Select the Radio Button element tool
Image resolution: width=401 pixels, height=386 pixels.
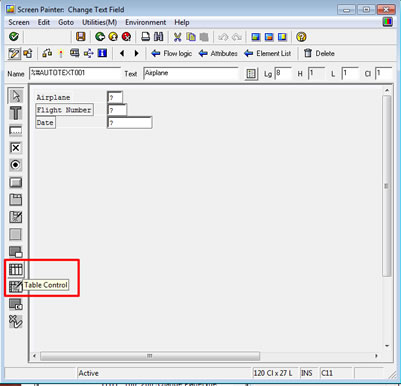pyautogui.click(x=15, y=165)
